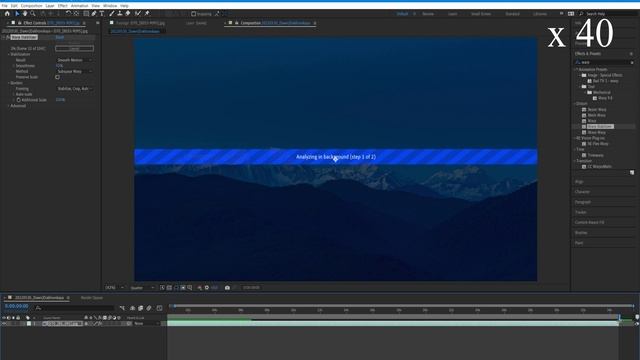
Task: Expand the Advanced section
Action: [9, 106]
